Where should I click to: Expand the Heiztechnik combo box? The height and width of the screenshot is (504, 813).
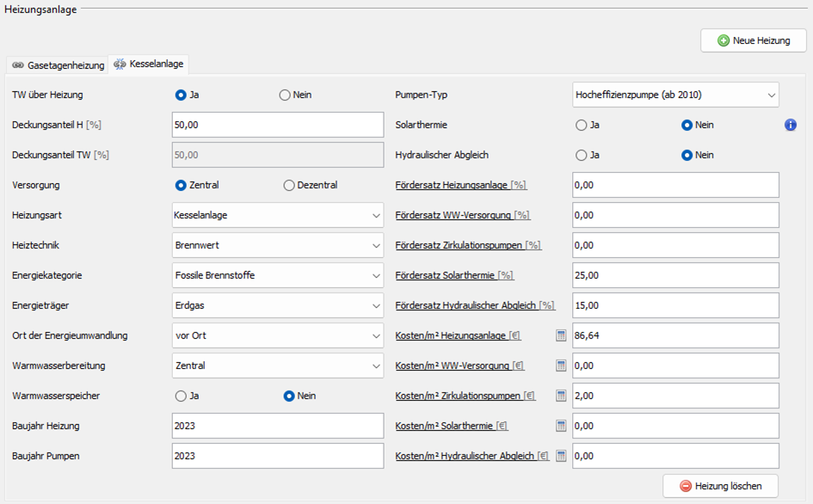point(278,245)
